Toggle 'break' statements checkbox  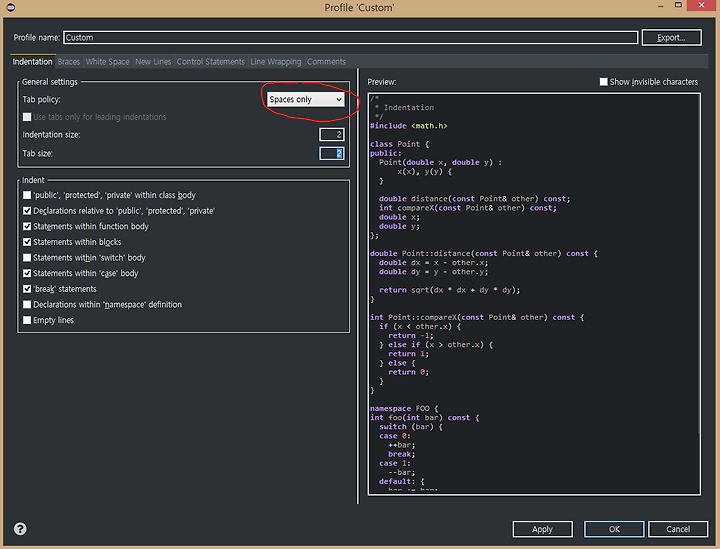tap(27, 289)
